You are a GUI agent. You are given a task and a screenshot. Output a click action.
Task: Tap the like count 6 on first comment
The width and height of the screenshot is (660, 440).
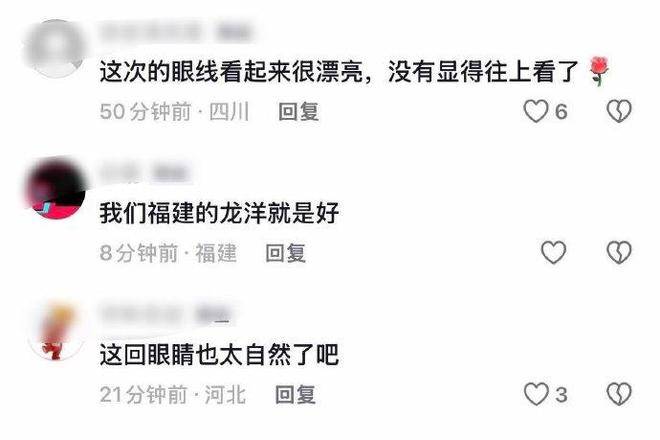561,112
